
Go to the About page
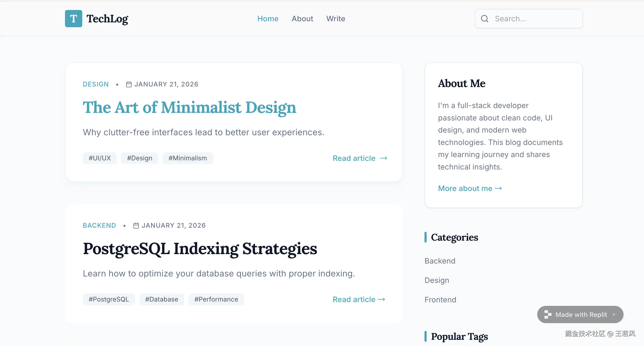[x=302, y=19]
